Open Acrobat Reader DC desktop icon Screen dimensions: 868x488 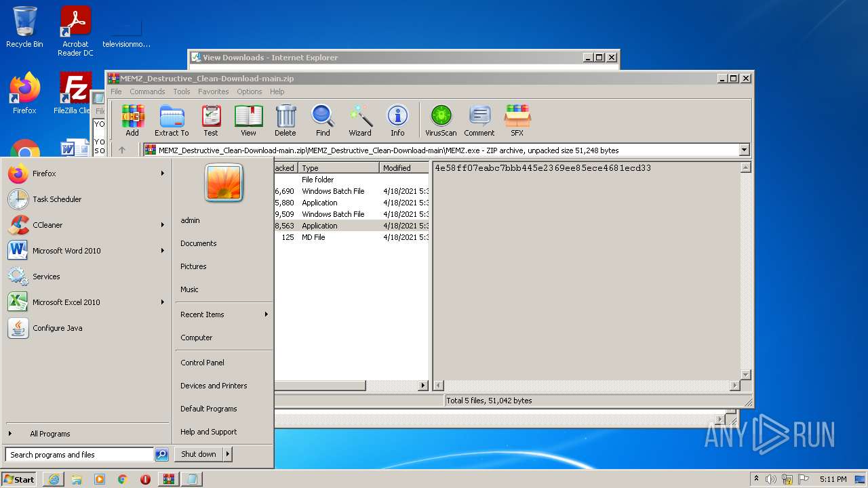click(x=75, y=31)
